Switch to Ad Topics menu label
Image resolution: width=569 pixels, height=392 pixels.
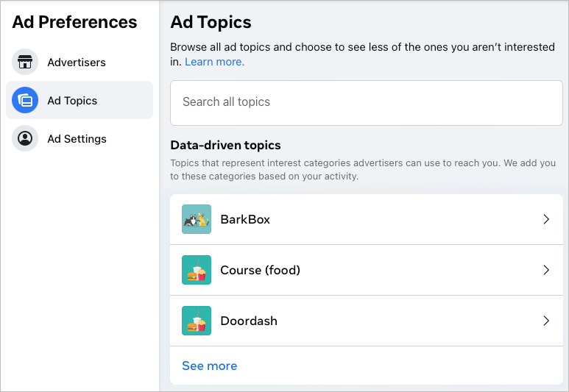pos(72,101)
